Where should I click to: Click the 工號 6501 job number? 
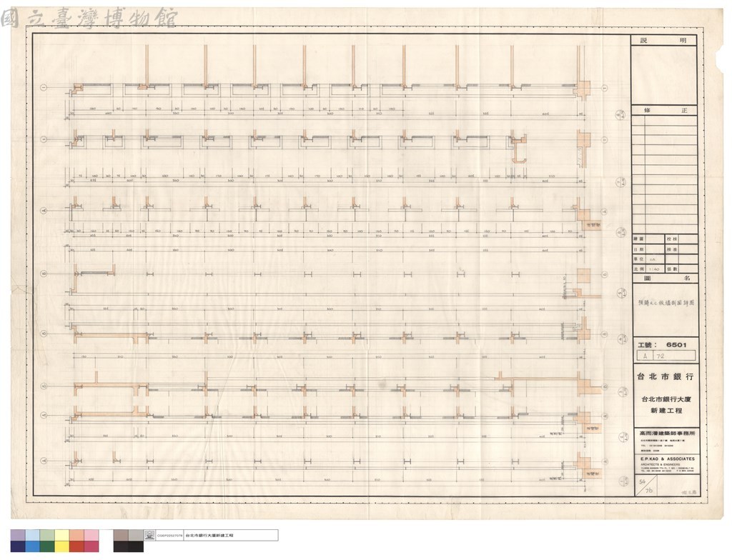click(x=662, y=345)
